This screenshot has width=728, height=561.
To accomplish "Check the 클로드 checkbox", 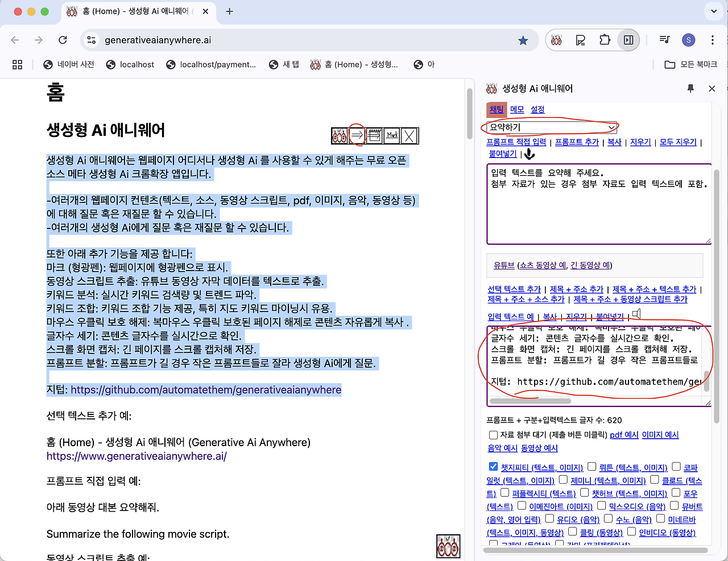I will point(655,480).
